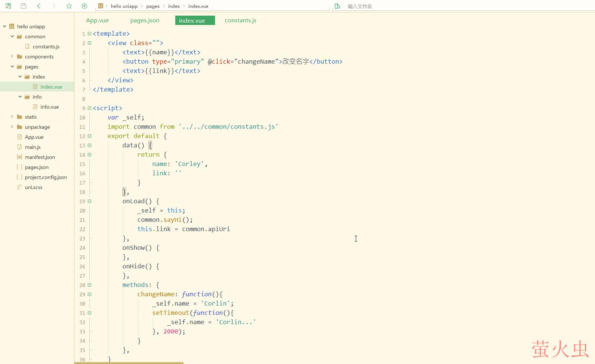Collapse the common folder chevron
Screen dimensions: 595x364
pos(12,36)
